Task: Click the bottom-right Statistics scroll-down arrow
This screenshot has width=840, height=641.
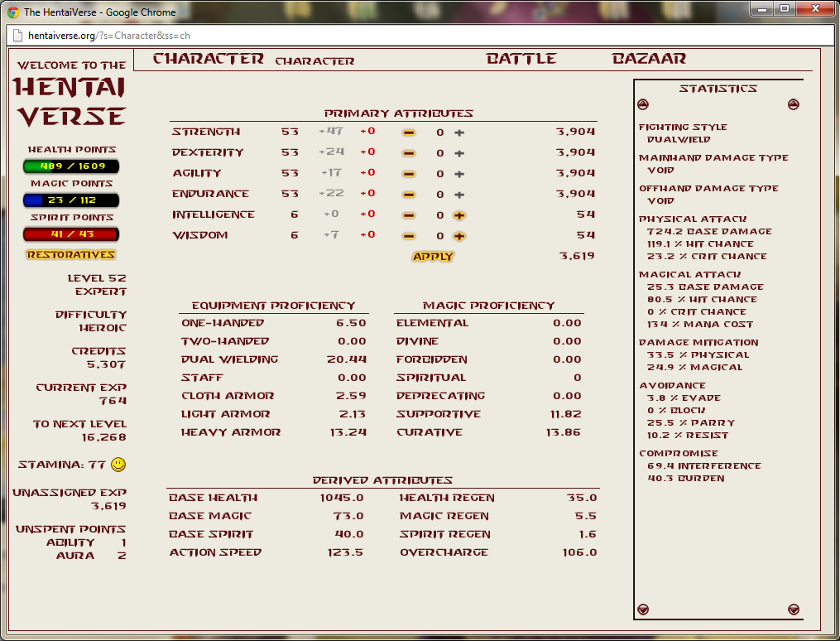Action: point(794,610)
